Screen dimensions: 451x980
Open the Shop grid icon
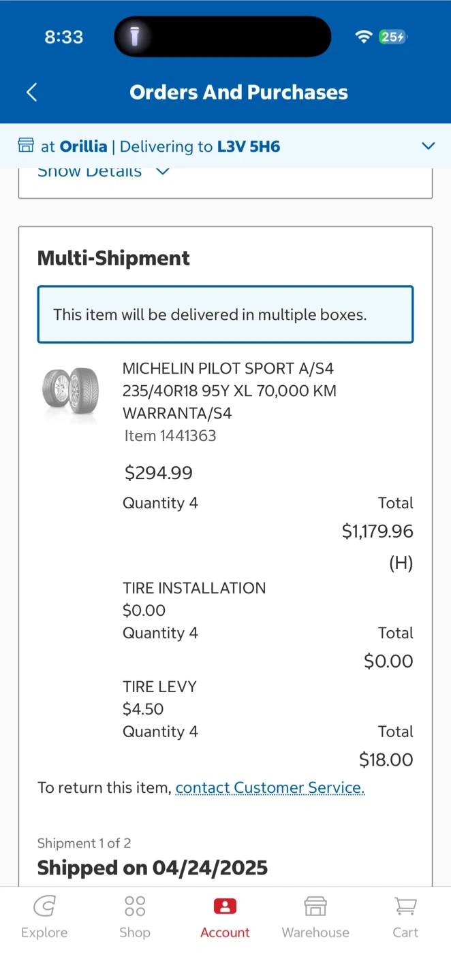point(135,906)
